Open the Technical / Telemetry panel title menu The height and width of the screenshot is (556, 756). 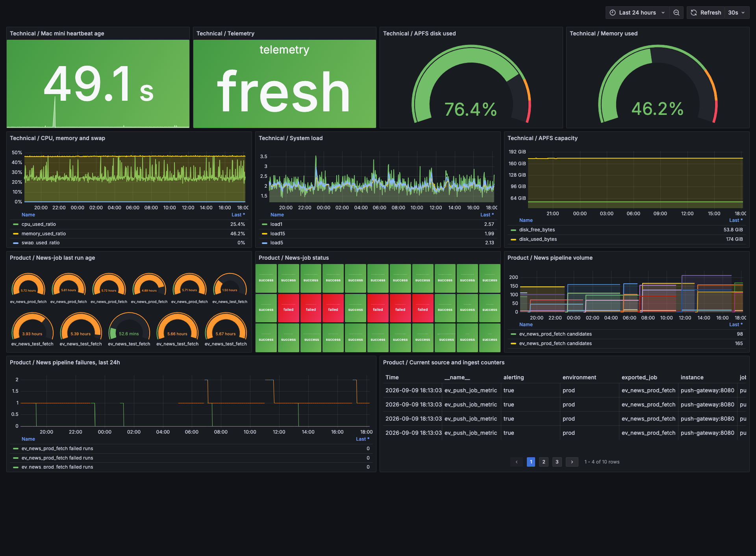(225, 33)
